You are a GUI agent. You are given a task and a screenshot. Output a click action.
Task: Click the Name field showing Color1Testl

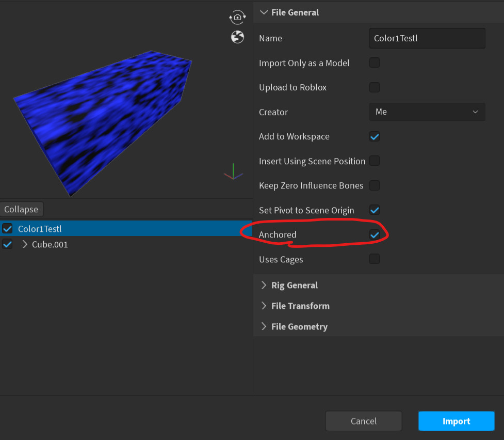[x=427, y=38]
